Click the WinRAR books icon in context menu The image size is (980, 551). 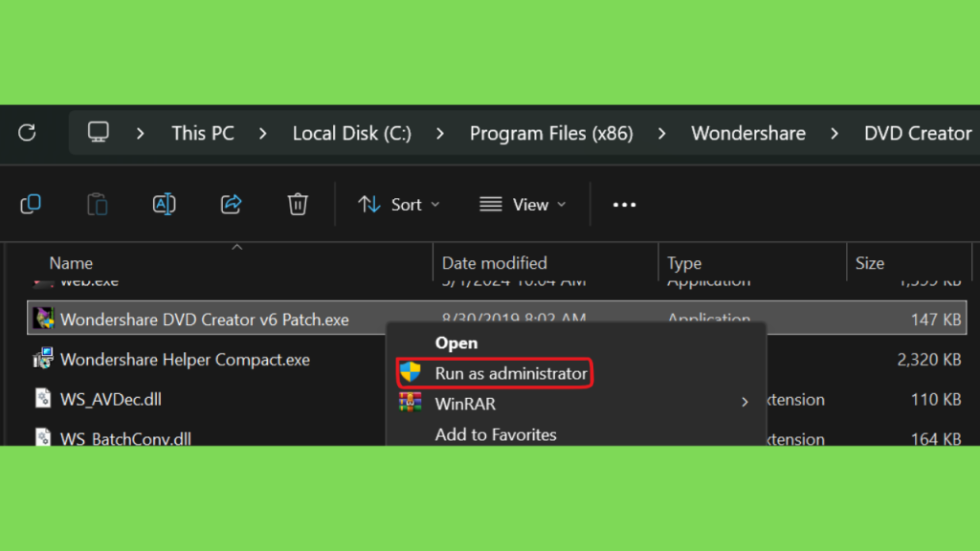point(410,403)
